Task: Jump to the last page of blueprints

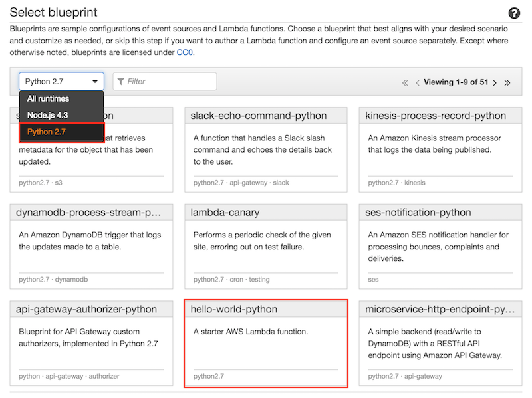Action: point(507,82)
